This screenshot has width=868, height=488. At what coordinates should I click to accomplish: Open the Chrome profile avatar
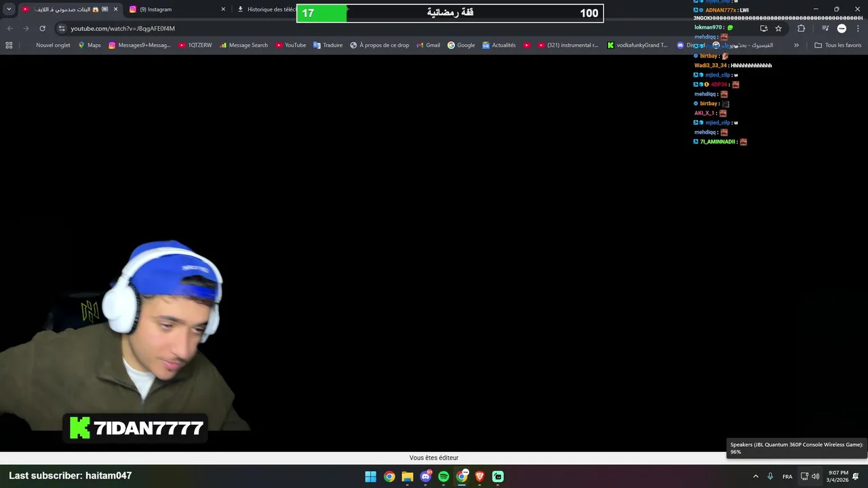point(842,28)
